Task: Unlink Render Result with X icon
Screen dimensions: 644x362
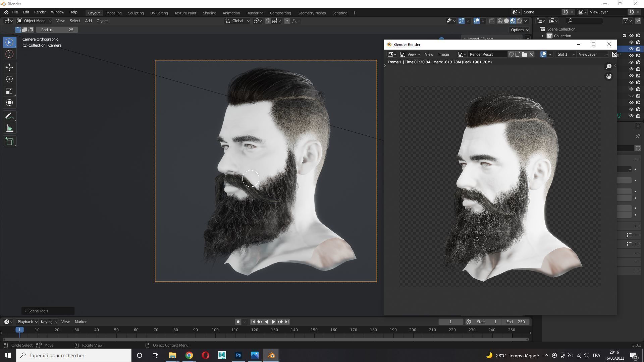Action: tap(531, 54)
